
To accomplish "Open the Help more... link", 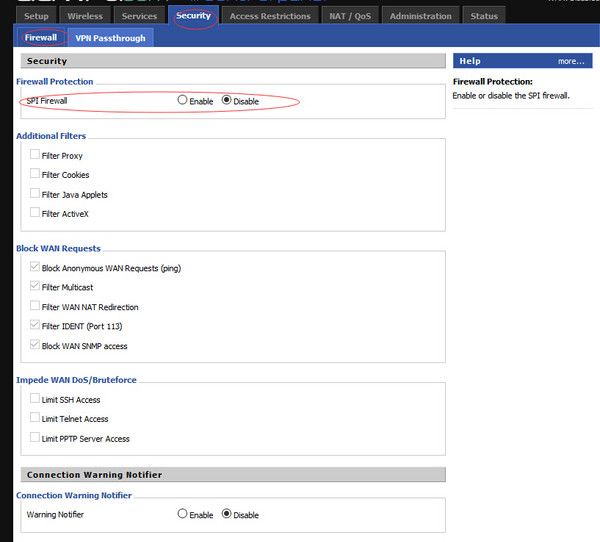I will pos(571,61).
